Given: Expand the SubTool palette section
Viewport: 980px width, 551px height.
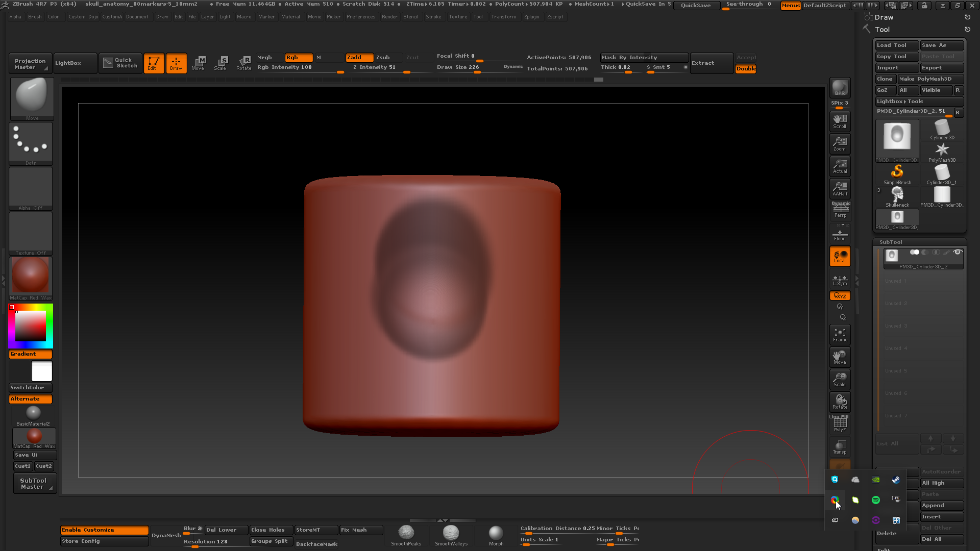Looking at the screenshot, I should 890,242.
